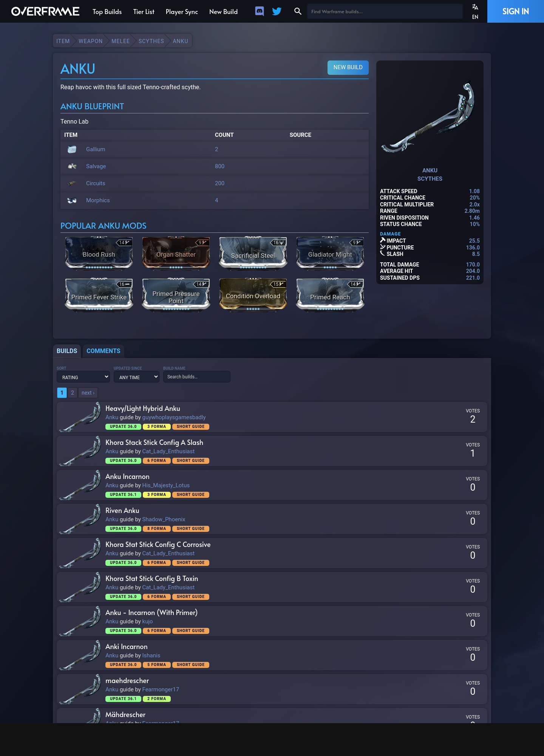The height and width of the screenshot is (756, 544).
Task: Open Khora Stat Stick Config C Corrosive build
Action: (x=158, y=544)
